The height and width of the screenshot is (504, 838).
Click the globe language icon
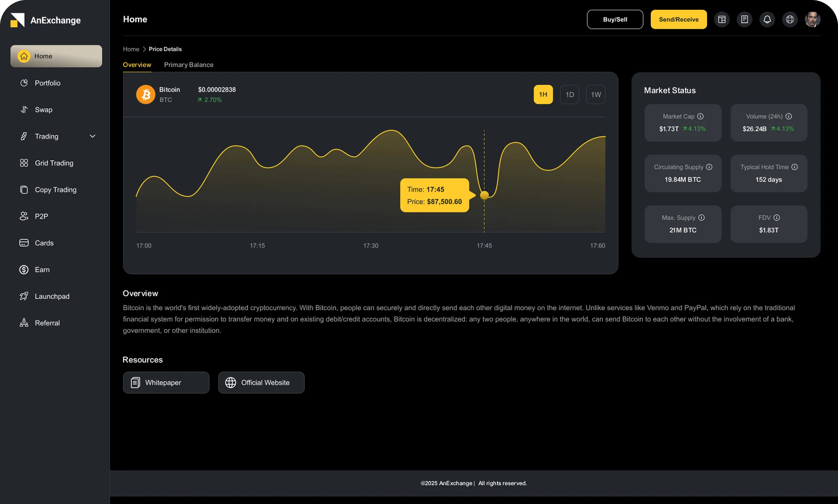(790, 19)
